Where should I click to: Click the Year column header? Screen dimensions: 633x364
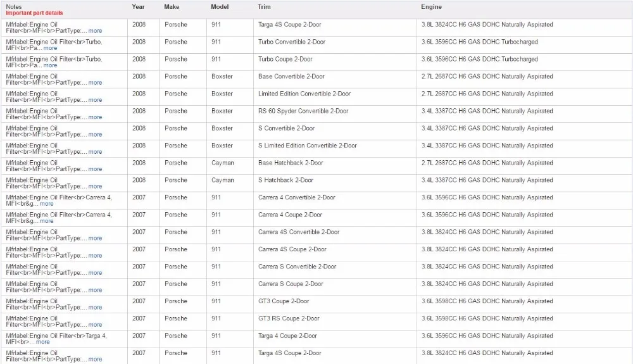tap(138, 7)
